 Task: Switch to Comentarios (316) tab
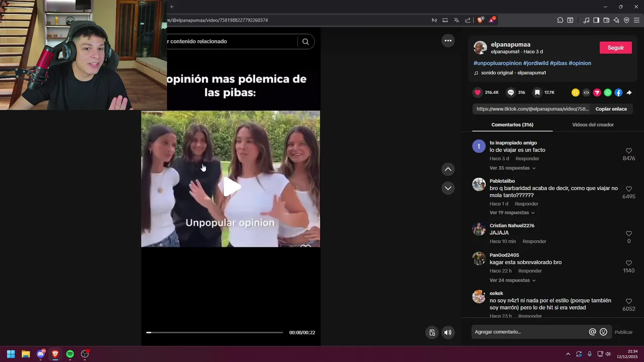pos(512,125)
